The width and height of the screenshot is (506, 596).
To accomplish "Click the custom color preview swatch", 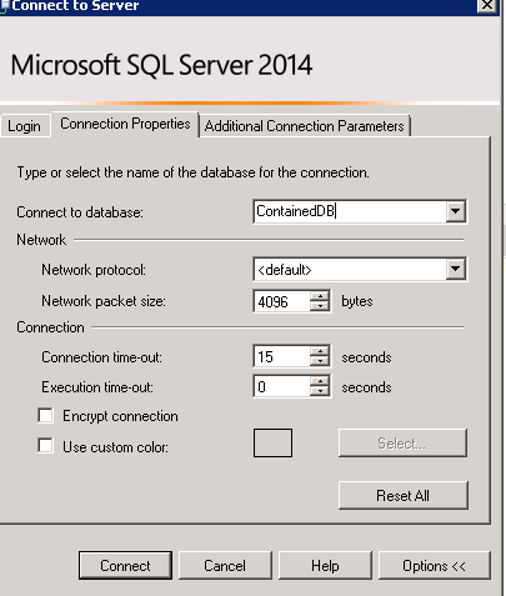I will (x=273, y=443).
